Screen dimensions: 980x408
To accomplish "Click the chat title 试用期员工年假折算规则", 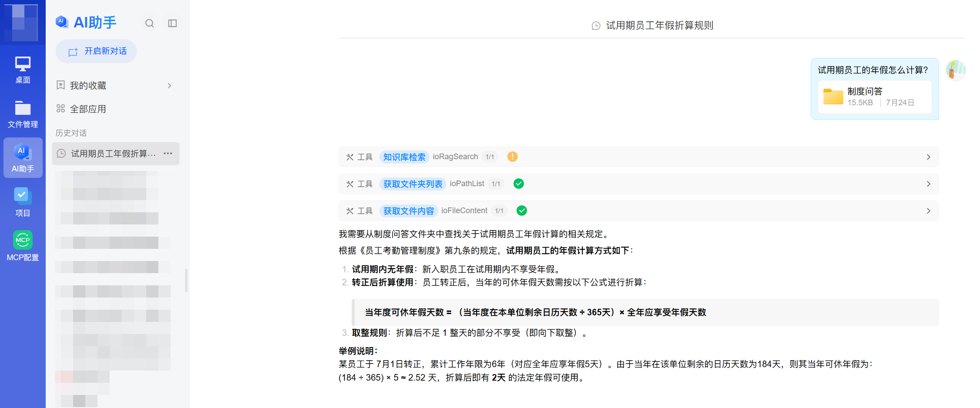I will tap(660, 26).
